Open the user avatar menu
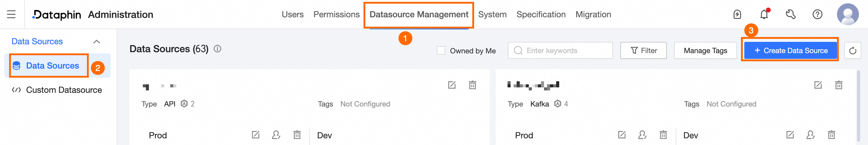This screenshot has height=145, width=868. [x=847, y=14]
